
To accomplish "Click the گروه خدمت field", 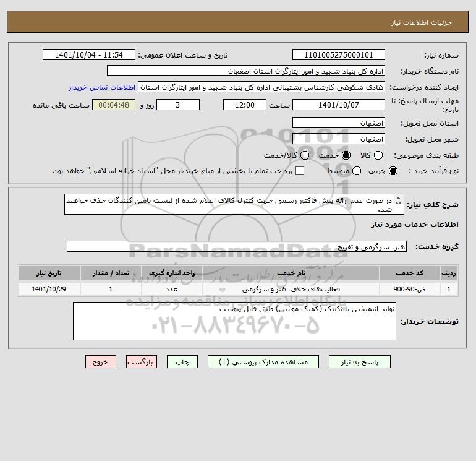I will click(237, 246).
